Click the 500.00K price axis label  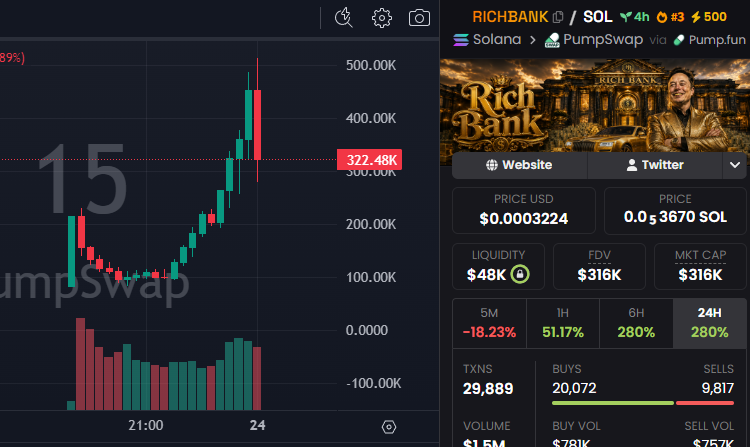coord(371,65)
